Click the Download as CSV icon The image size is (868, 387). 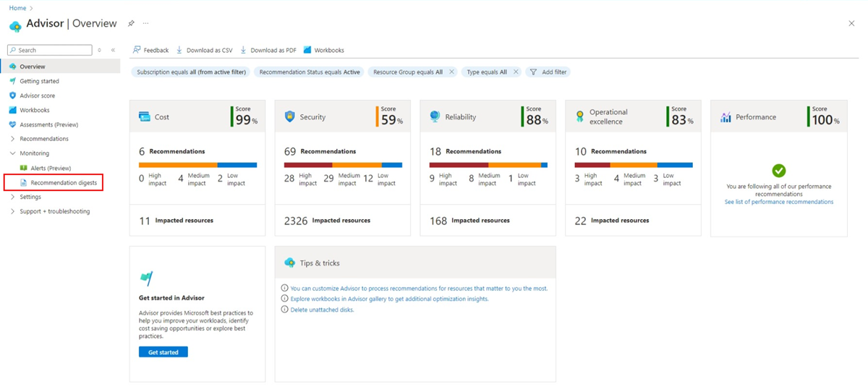point(179,50)
